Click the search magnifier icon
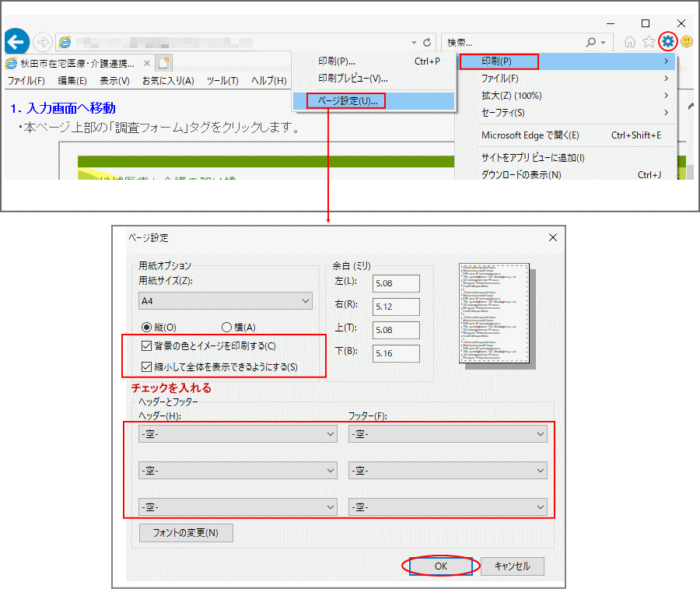Viewport: 700px width, 589px height. (592, 42)
